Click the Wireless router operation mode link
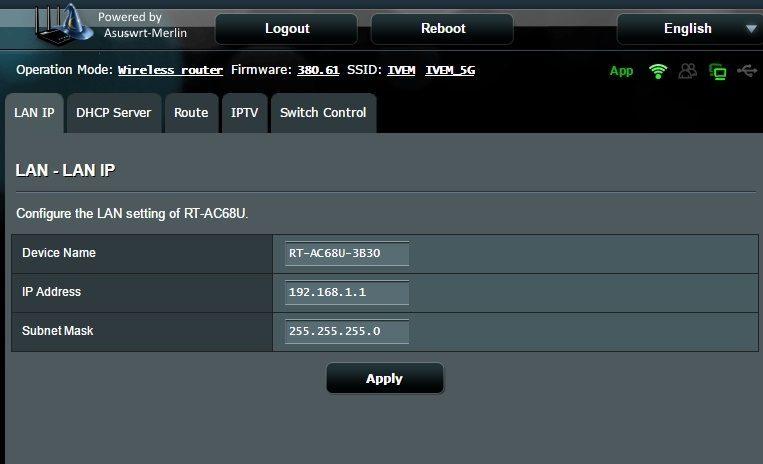This screenshot has height=464, width=763. tap(170, 71)
